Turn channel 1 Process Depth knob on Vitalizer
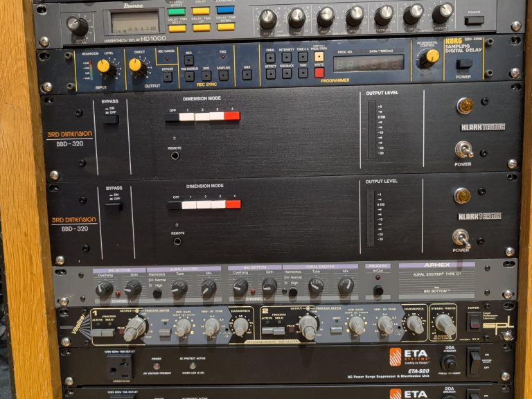The width and height of the screenshot is (532, 399). [135, 328]
